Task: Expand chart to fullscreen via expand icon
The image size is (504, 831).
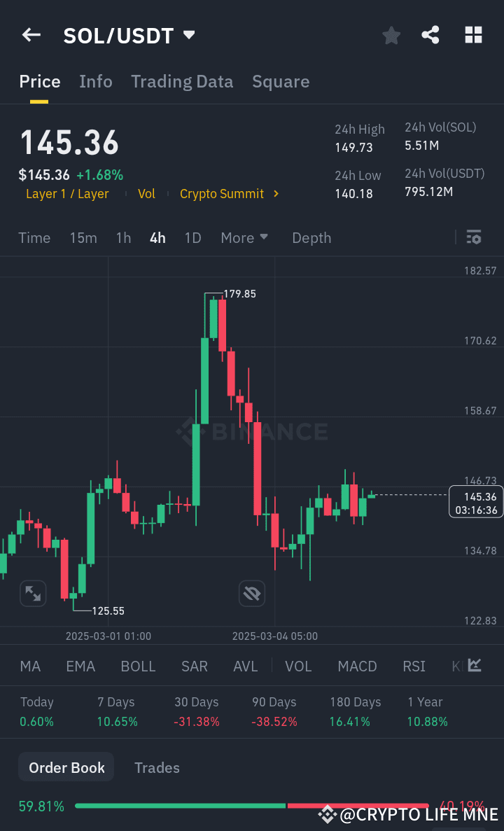Action: (x=33, y=593)
